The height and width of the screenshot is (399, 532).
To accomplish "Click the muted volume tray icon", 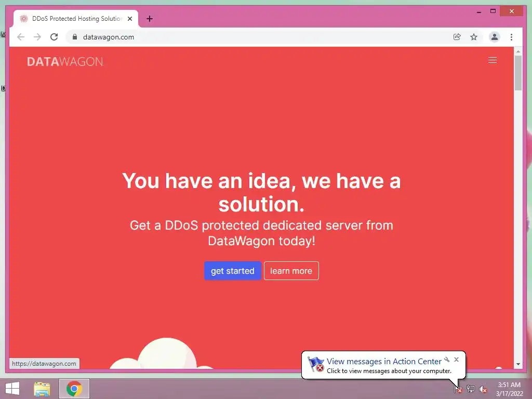I will [x=483, y=389].
